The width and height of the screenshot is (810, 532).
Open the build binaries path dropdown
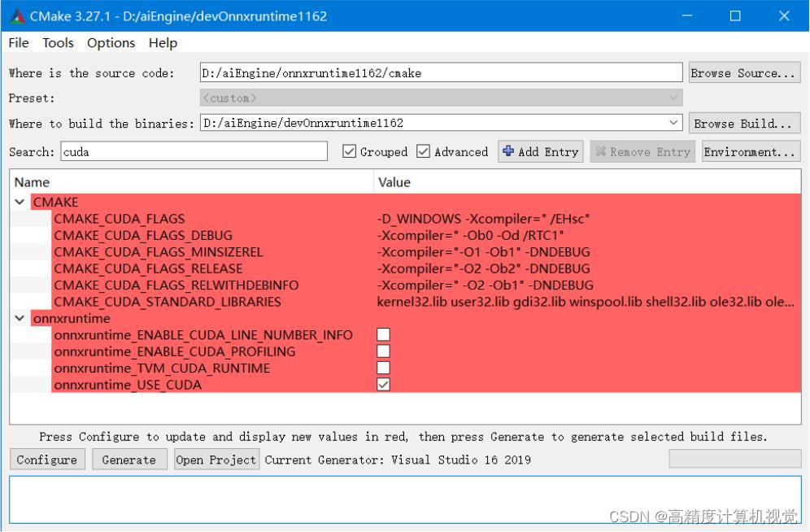coord(673,122)
